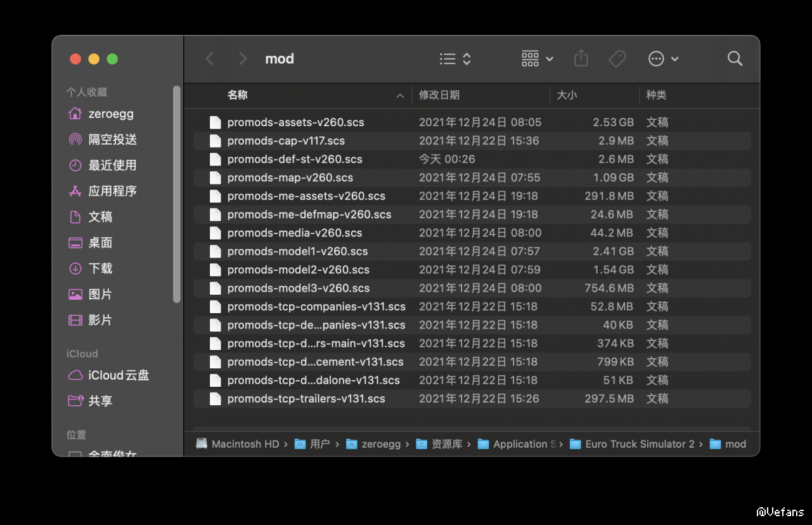Click the mod folder in the path bar

[728, 444]
